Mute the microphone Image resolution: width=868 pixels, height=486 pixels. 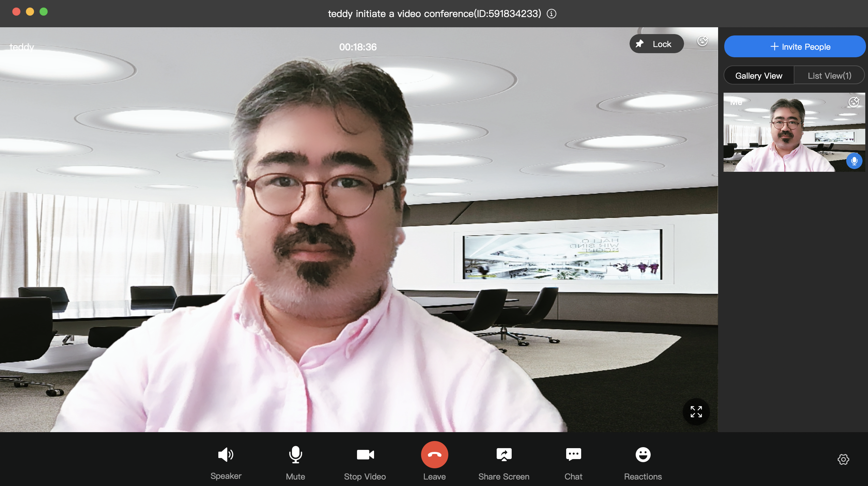point(295,455)
